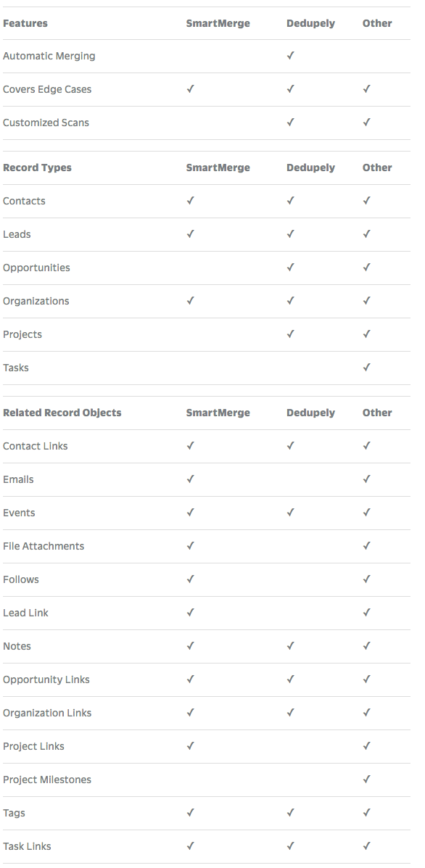The width and height of the screenshot is (425, 868).
Task: Click SmartMerge checkmark in File Attachments row
Action: click(x=190, y=545)
